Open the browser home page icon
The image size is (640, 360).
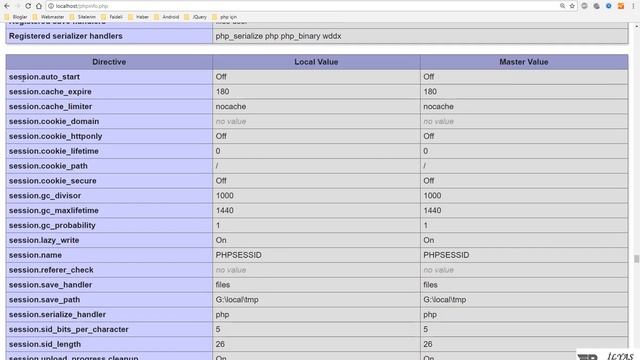pyautogui.click(x=39, y=6)
